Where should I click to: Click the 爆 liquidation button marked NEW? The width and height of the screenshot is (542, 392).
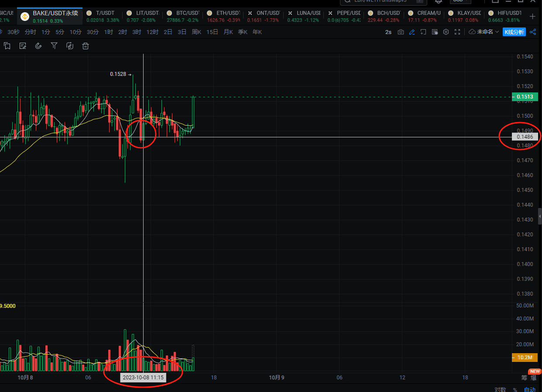[533, 378]
